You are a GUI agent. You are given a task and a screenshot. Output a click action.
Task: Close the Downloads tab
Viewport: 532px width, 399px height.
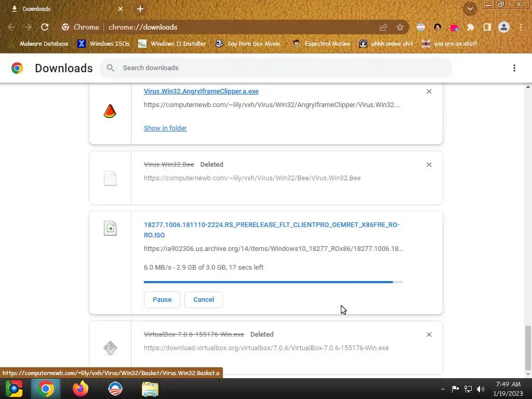click(x=121, y=9)
